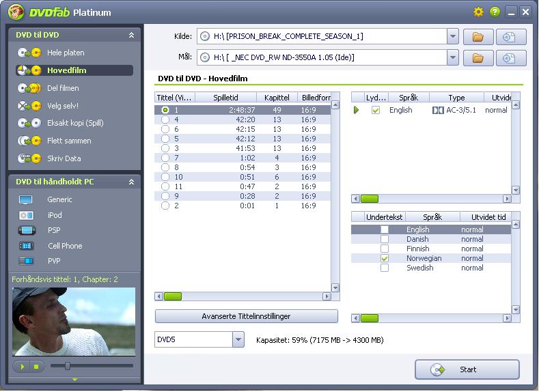
Task: Click the Del filmen disc icon
Action: click(x=29, y=88)
